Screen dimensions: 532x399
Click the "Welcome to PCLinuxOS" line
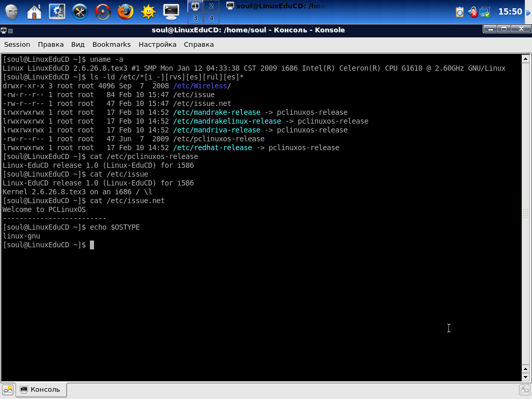(44, 209)
